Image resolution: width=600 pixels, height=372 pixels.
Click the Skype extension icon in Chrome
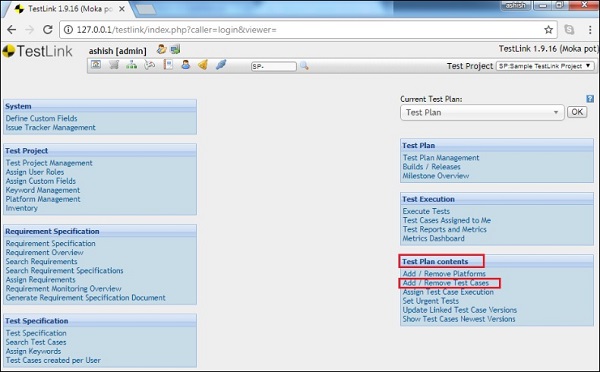pyautogui.click(x=569, y=29)
